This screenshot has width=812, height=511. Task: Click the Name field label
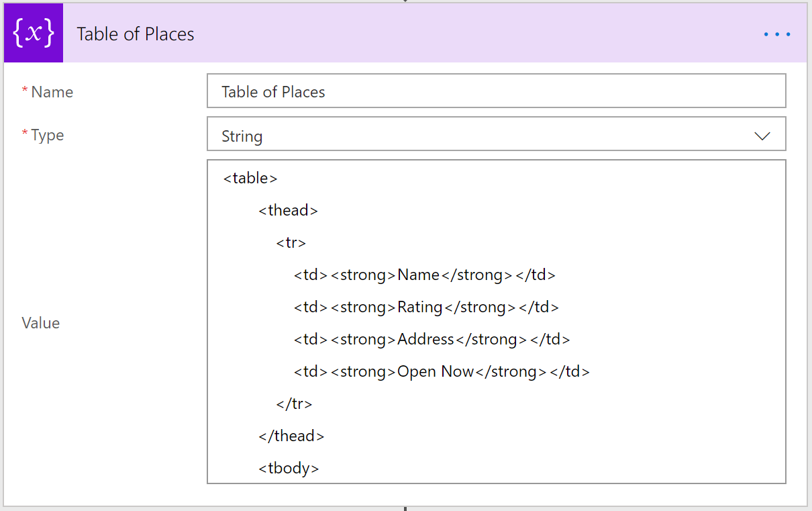point(52,92)
